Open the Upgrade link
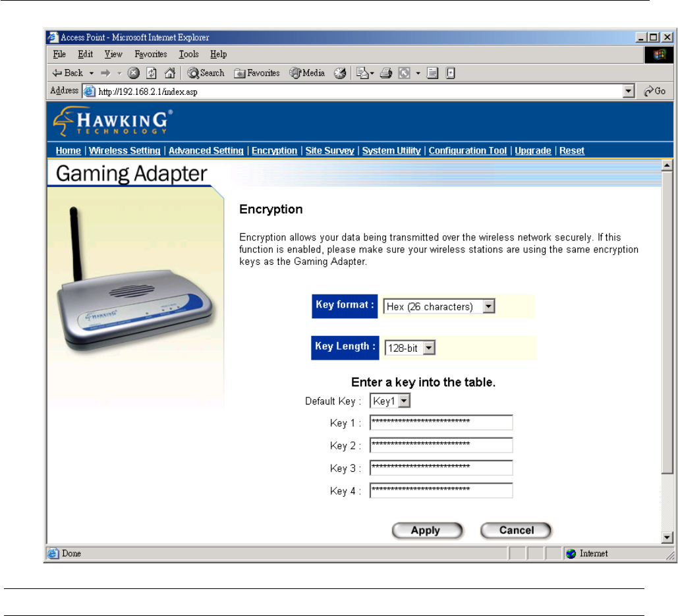This screenshot has width=678, height=616. [x=532, y=151]
